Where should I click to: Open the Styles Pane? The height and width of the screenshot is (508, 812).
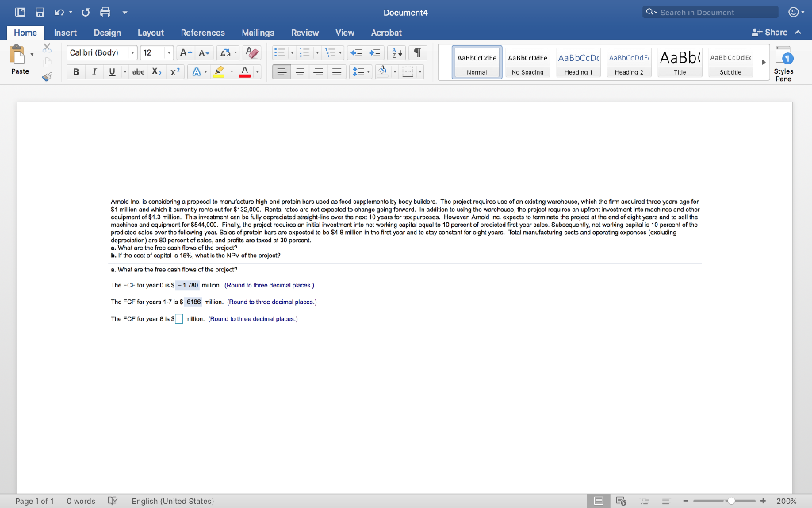(x=783, y=63)
